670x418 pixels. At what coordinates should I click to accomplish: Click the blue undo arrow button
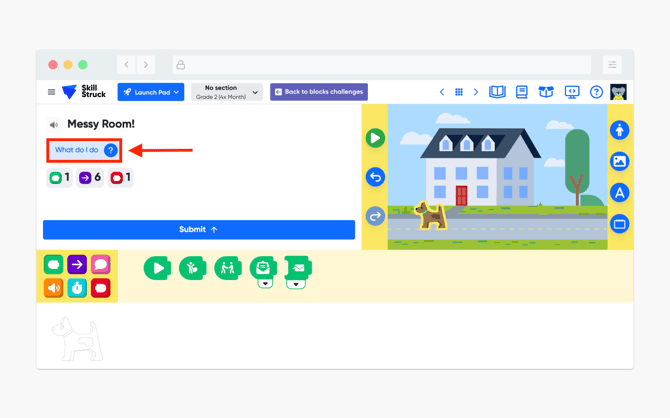pos(375,177)
